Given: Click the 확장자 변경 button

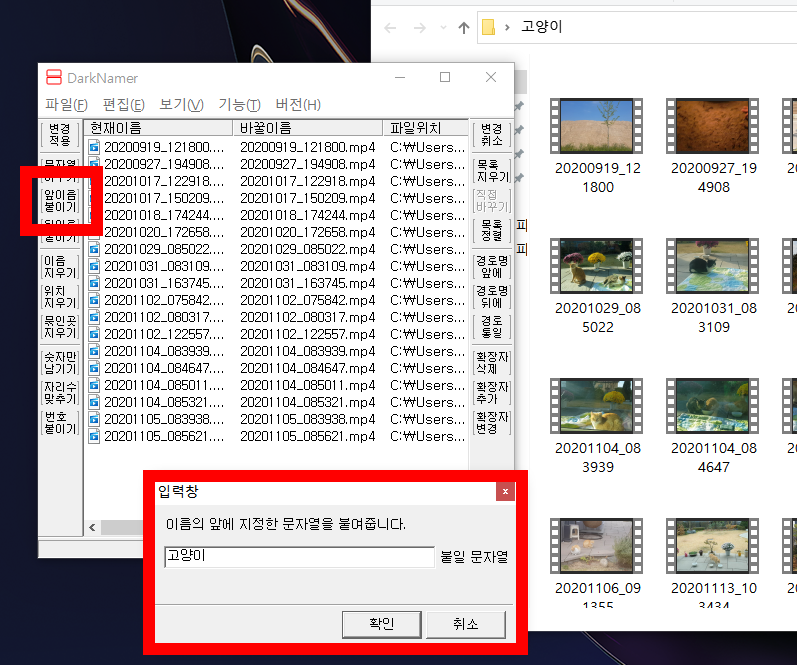Looking at the screenshot, I should pyautogui.click(x=492, y=422).
